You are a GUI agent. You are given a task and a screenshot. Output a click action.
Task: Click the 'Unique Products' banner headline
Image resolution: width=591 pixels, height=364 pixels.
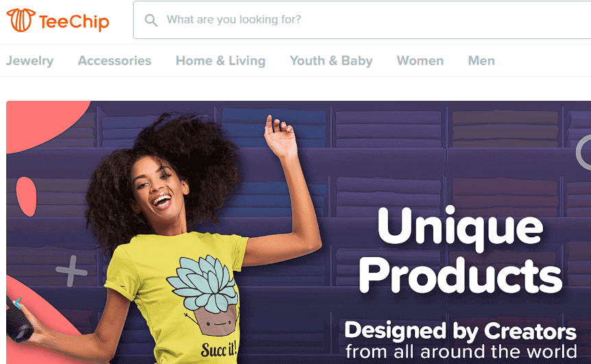(461, 250)
